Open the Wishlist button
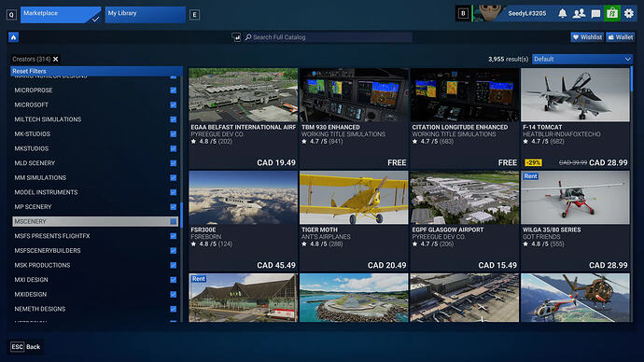This screenshot has height=362, width=644. pos(587,37)
